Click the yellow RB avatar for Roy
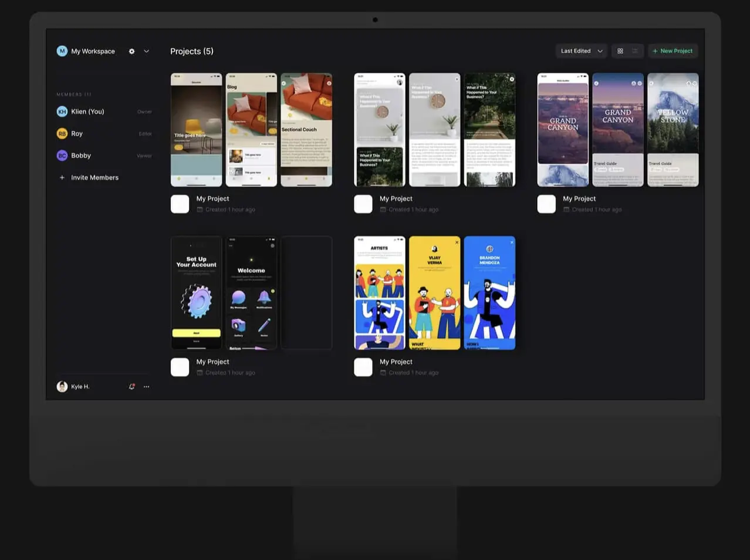This screenshot has width=750, height=560. 62,134
